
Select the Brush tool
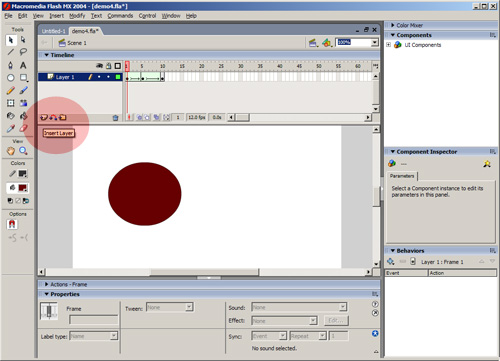point(23,91)
